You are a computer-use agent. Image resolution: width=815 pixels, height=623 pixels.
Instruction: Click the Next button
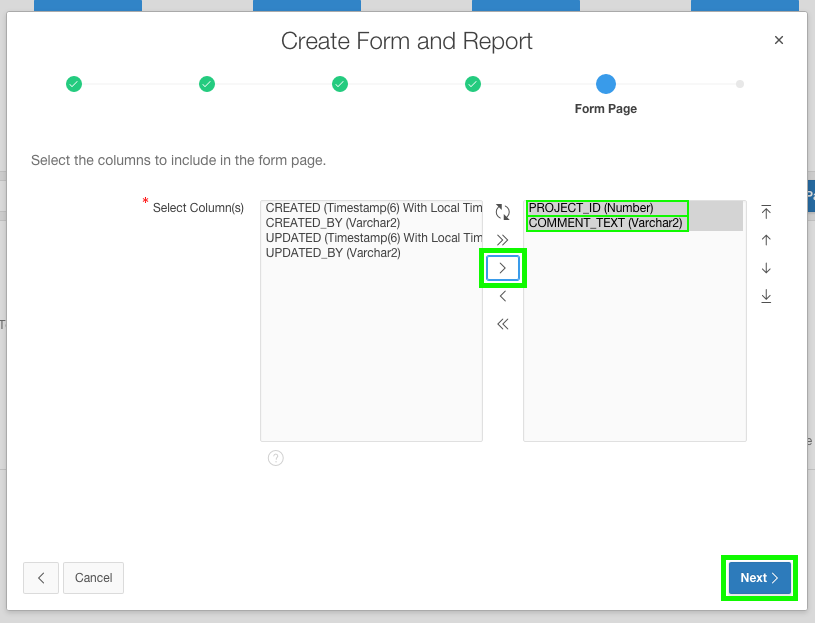[758, 577]
